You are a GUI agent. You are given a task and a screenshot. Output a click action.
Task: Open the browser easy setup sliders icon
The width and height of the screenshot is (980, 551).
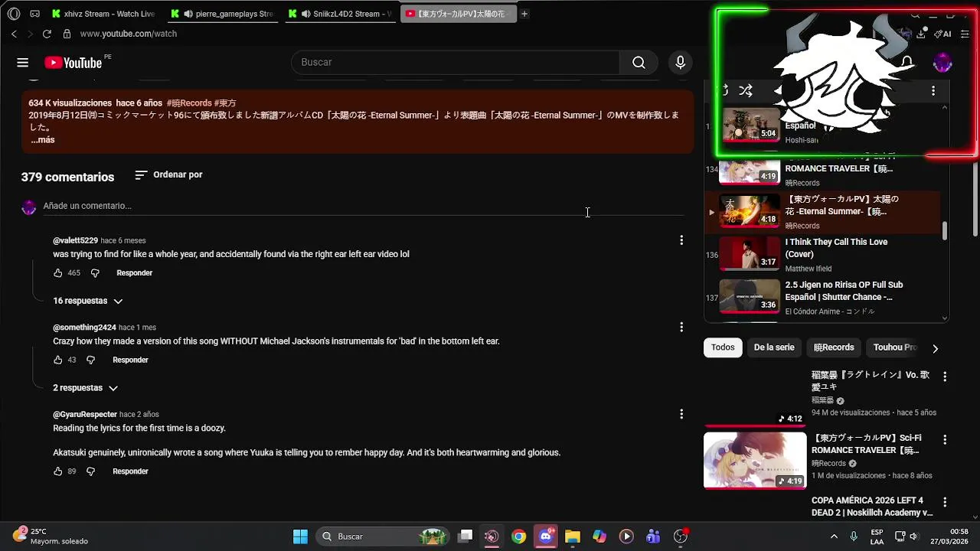965,34
